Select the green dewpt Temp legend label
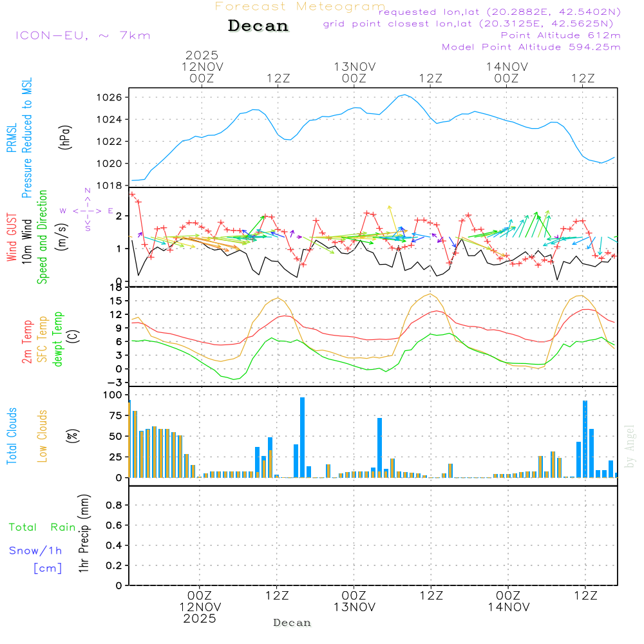 coord(58,339)
